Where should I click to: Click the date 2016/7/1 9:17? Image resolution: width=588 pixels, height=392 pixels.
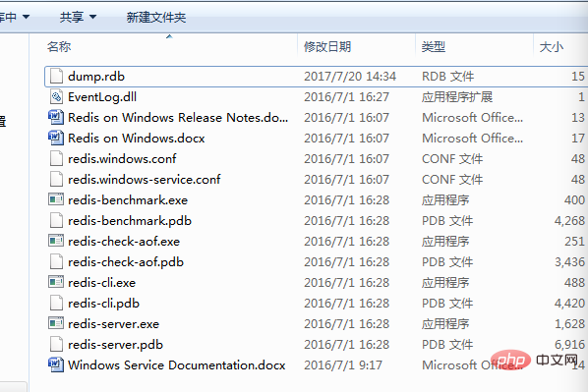343,365
